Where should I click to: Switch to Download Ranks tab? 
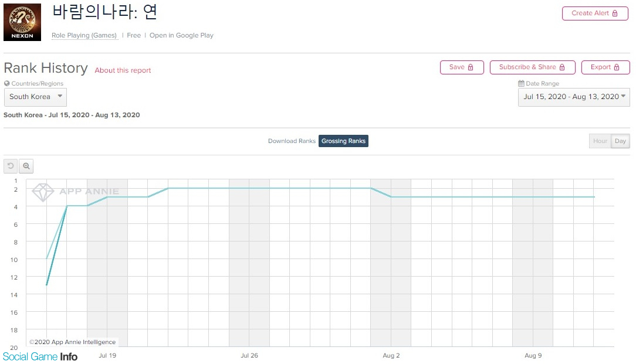[x=292, y=141]
